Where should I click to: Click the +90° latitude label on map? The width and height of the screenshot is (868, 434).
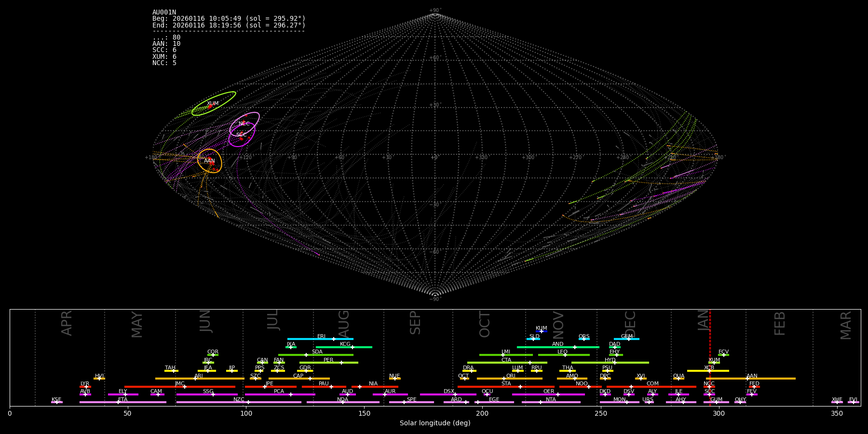point(435,11)
